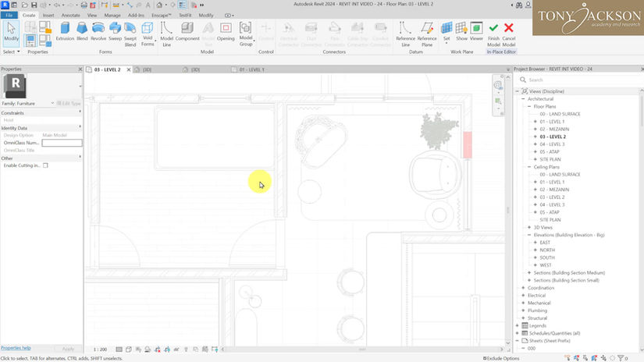Screen dimensions: 644x362
Task: Choose the Swept Blend tool
Action: click(130, 34)
